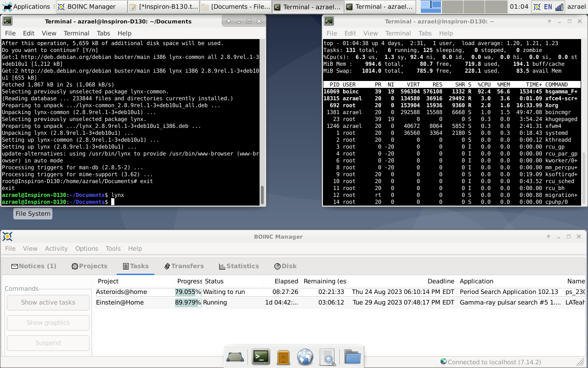
Task: Click hsgamma process row in top
Action: (452, 92)
